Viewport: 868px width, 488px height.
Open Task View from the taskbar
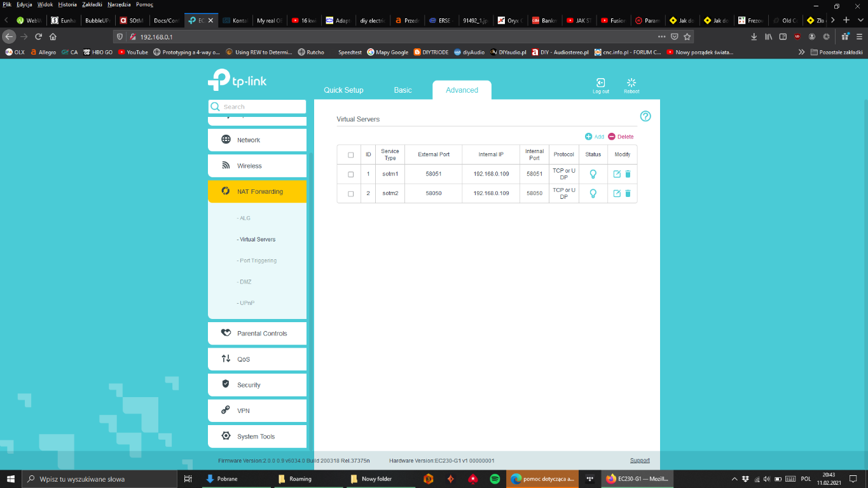(x=188, y=478)
